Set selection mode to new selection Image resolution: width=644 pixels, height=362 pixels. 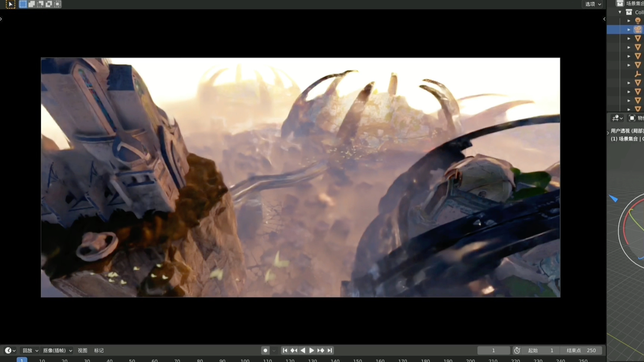click(x=23, y=4)
